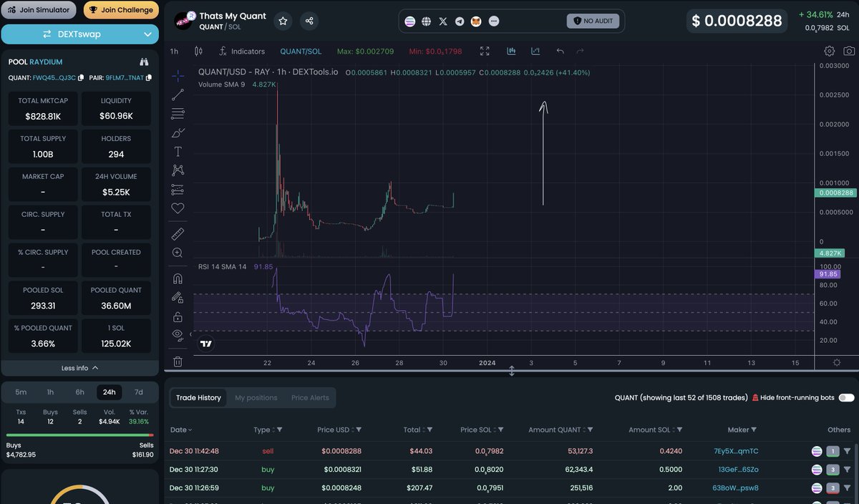This screenshot has width=859, height=504.
Task: Open Solana explorer icon in header
Action: pos(410,21)
